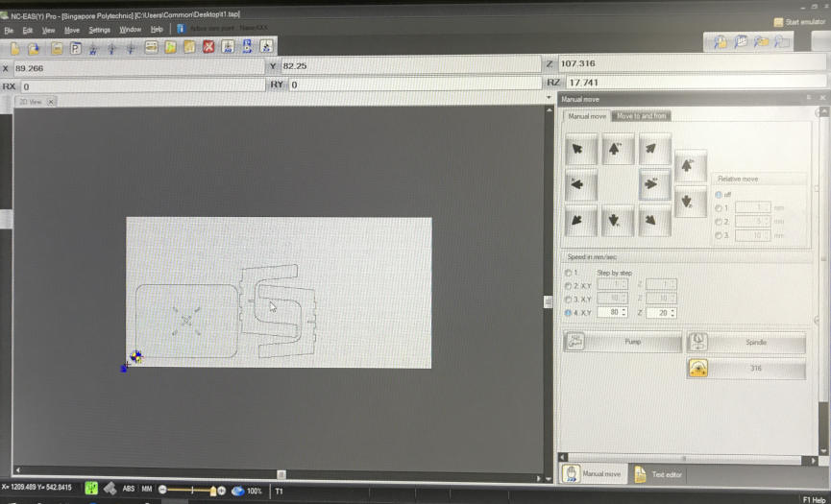831x504 pixels.
Task: Open the View menu
Action: pyautogui.click(x=49, y=30)
